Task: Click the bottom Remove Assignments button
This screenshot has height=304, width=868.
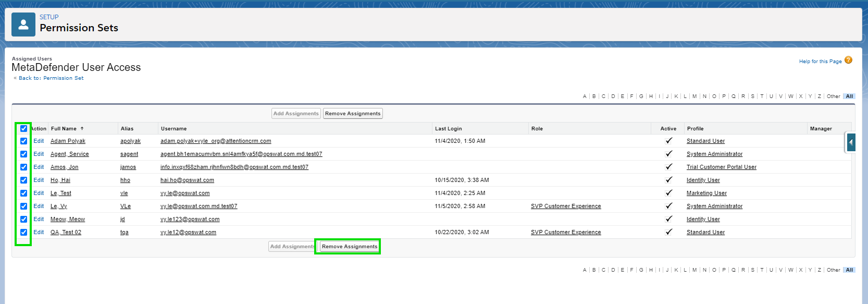Action: coord(349,247)
